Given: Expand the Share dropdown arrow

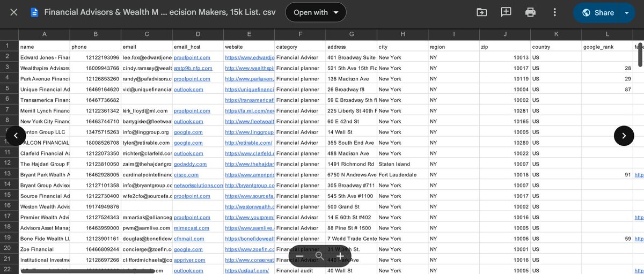Looking at the screenshot, I should [626, 13].
